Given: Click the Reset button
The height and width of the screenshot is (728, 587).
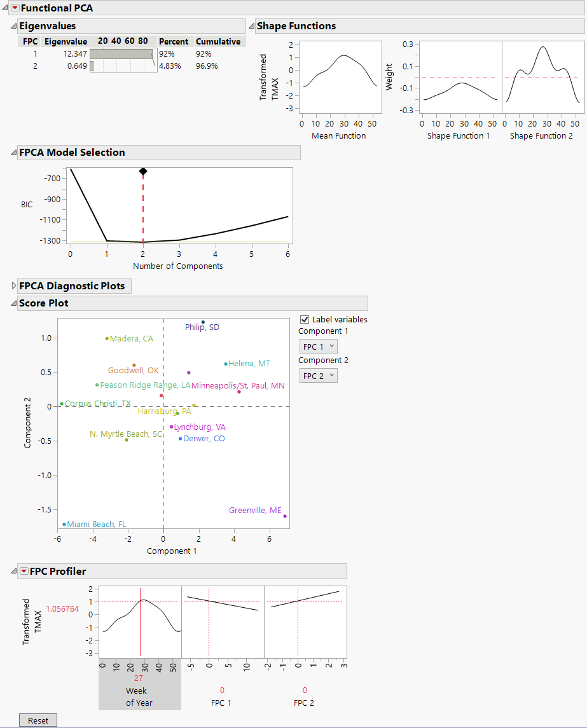Looking at the screenshot, I should point(38,720).
